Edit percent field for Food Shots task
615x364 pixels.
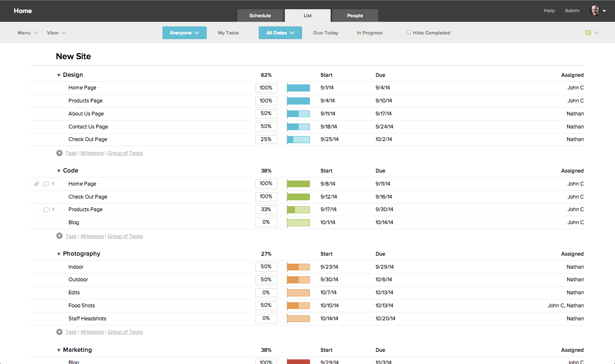pos(266,306)
